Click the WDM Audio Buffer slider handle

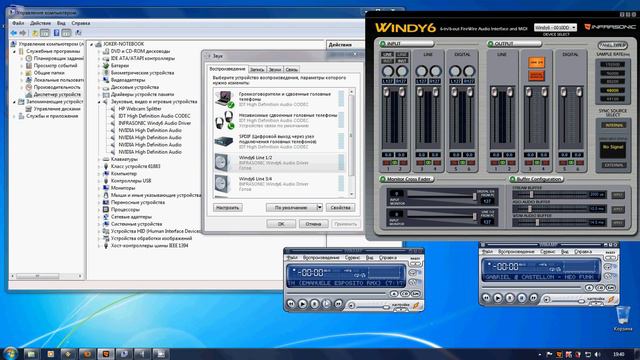point(537,222)
